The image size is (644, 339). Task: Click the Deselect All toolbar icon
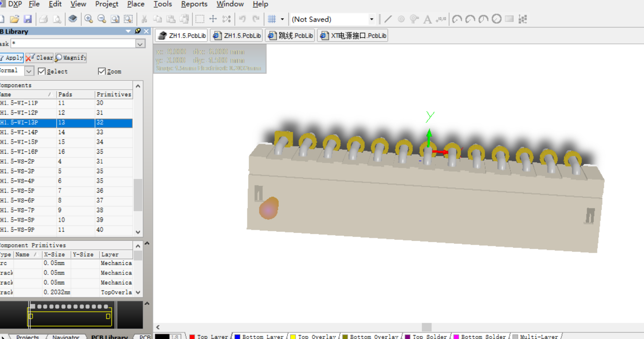point(227,19)
